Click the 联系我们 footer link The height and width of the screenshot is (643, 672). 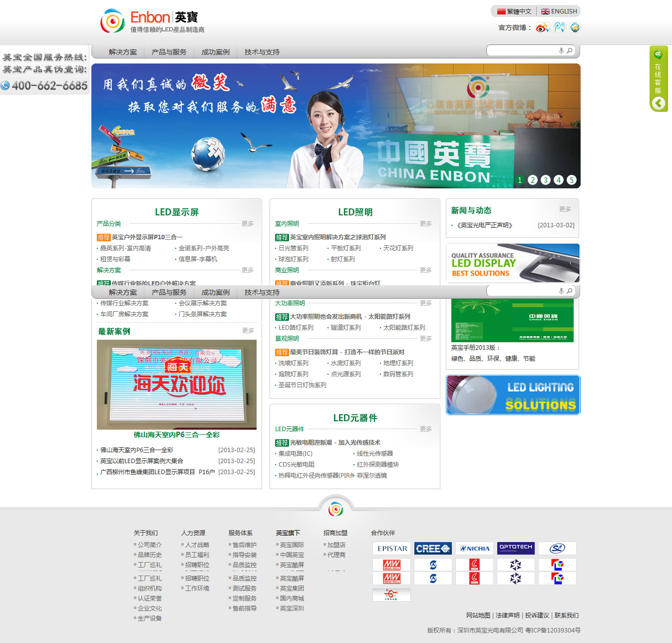pyautogui.click(x=567, y=616)
